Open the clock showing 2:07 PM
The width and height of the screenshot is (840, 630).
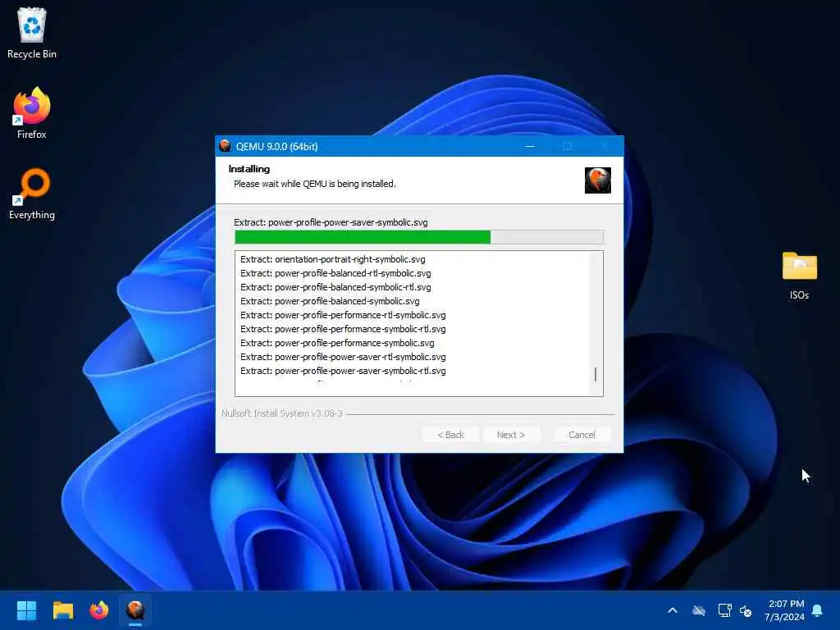click(784, 610)
